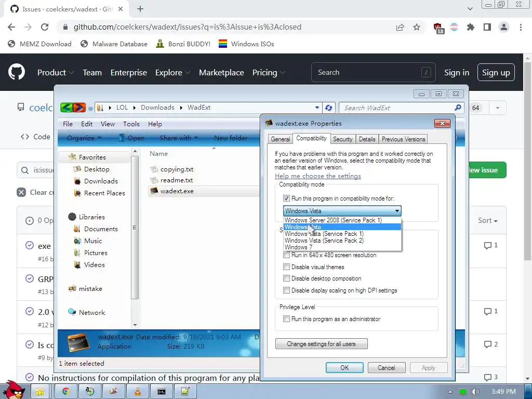The width and height of the screenshot is (532, 399).
Task: Check Disable visual themes
Action: 286,267
